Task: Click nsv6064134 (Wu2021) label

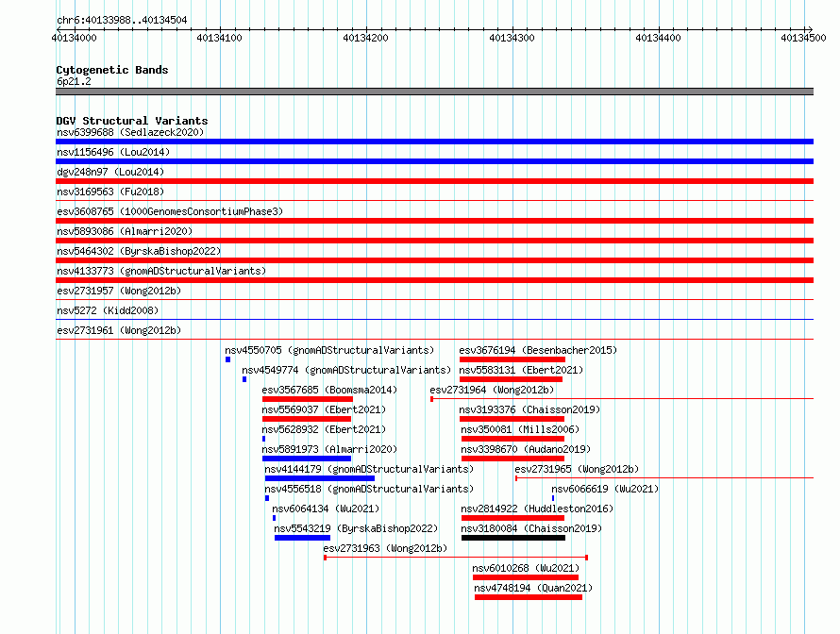Action: 326,509
